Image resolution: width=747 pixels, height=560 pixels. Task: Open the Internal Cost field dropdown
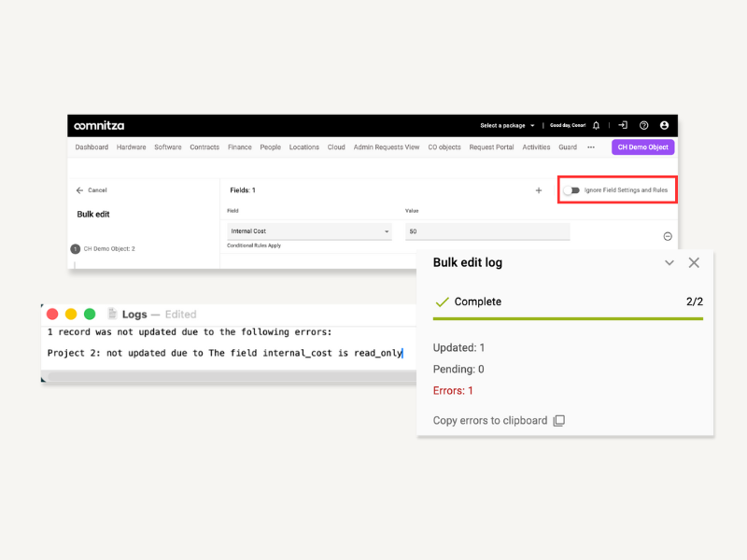point(309,231)
